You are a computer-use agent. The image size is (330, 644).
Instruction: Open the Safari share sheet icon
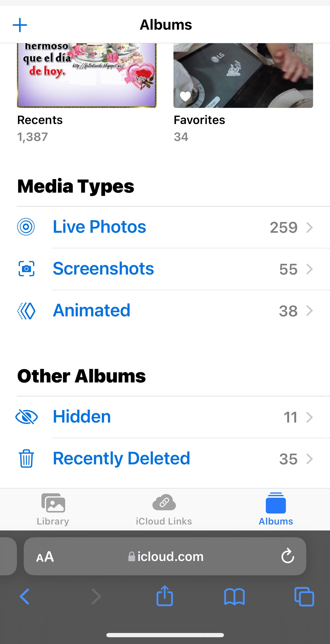click(165, 596)
